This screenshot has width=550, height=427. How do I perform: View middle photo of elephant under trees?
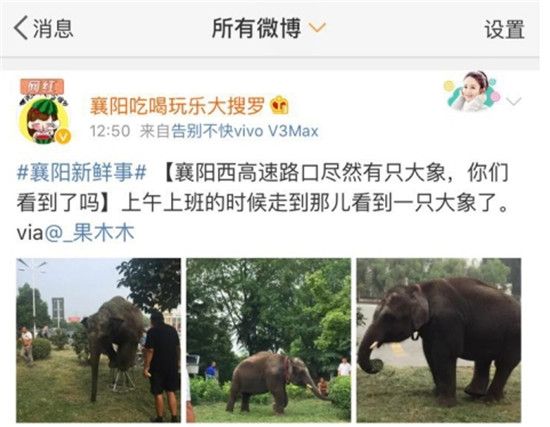(268, 340)
